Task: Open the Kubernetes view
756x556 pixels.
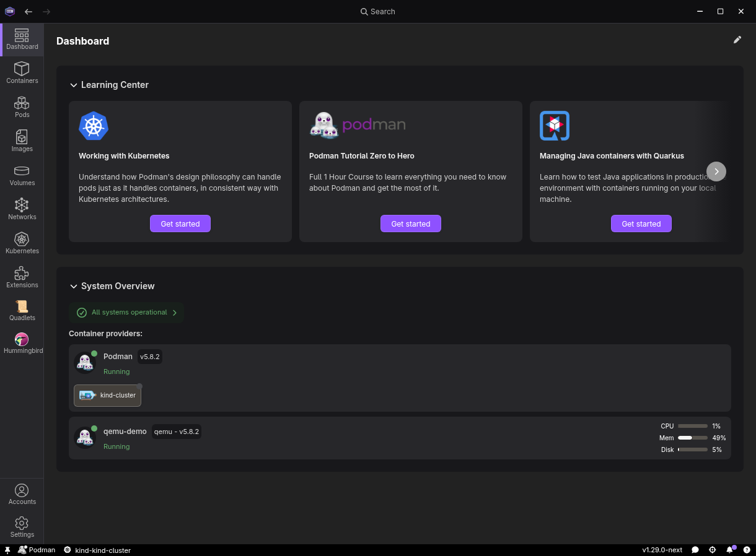Action: 22,244
